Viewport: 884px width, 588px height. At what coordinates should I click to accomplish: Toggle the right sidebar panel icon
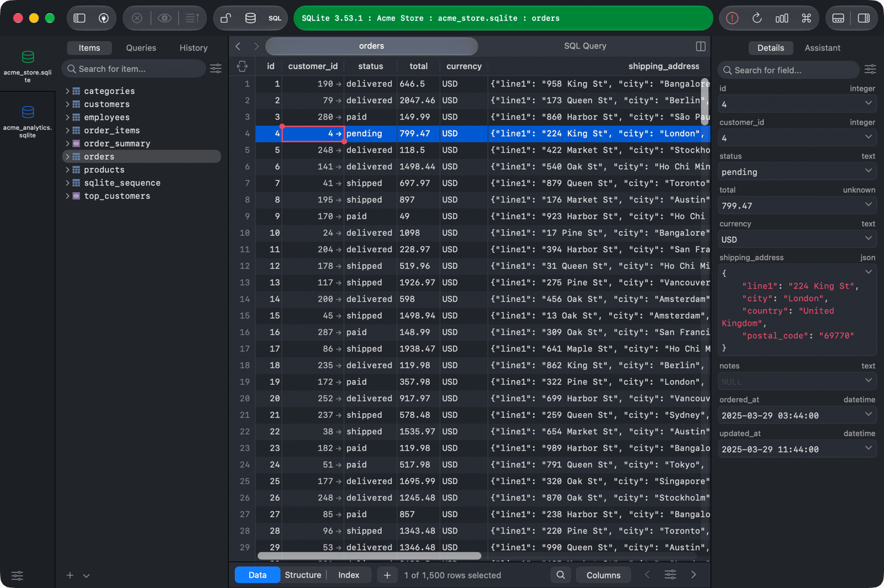coord(864,18)
